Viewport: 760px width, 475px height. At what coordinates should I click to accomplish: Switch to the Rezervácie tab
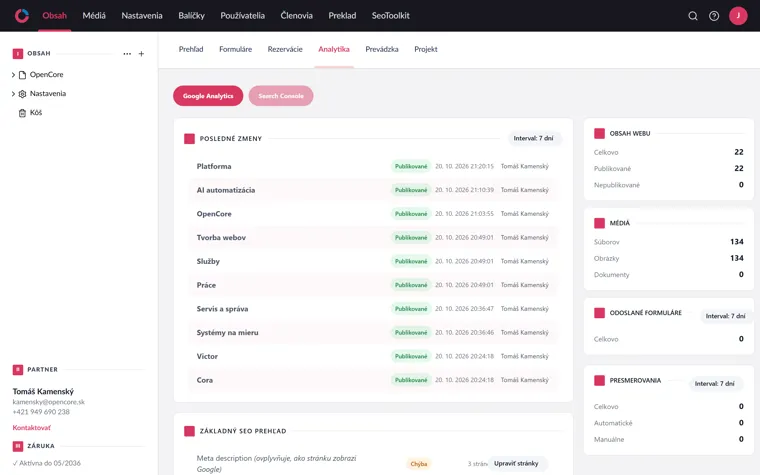pos(285,49)
